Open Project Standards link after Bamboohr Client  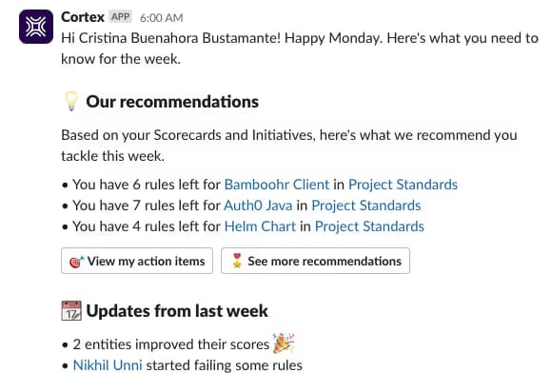[x=403, y=185]
